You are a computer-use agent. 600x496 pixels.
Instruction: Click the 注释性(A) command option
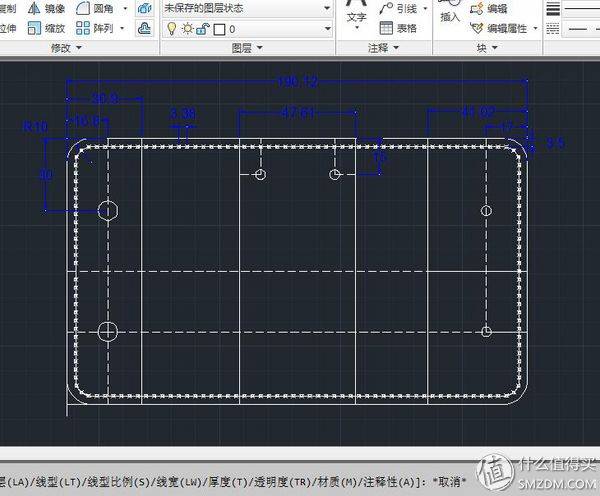click(x=392, y=482)
